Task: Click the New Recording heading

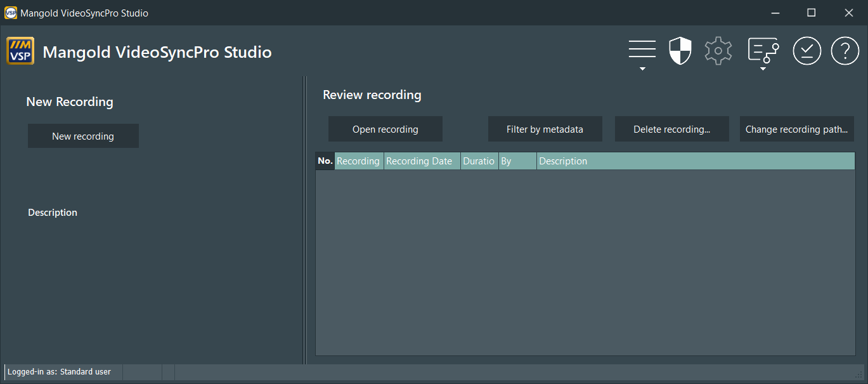Action: [70, 102]
